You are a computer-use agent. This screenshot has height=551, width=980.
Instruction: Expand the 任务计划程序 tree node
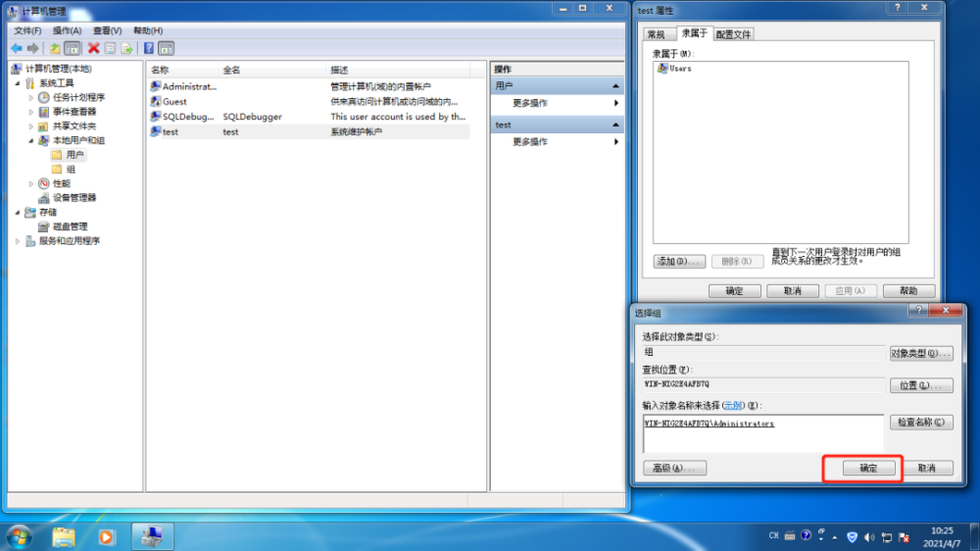point(30,97)
